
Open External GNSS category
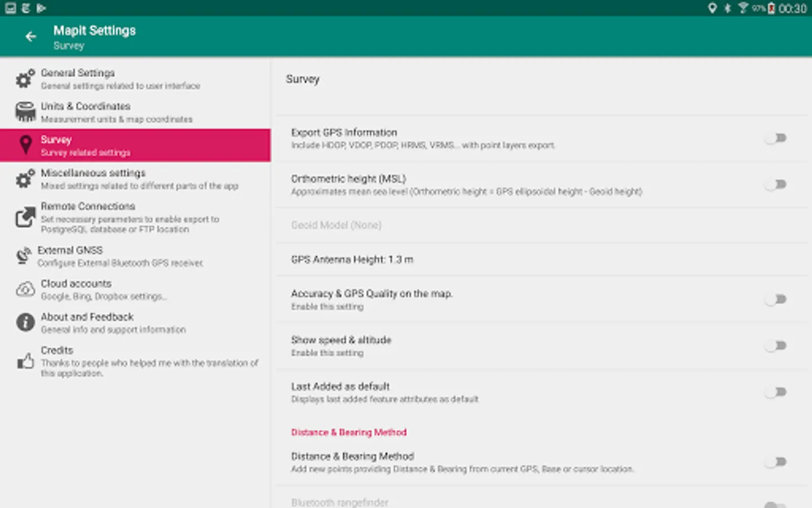coord(135,256)
